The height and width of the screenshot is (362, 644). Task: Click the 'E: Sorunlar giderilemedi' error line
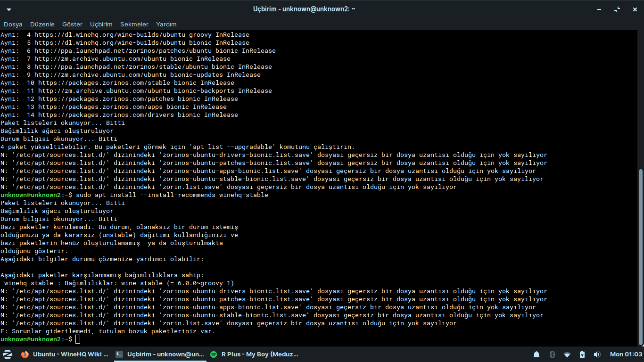[108, 331]
